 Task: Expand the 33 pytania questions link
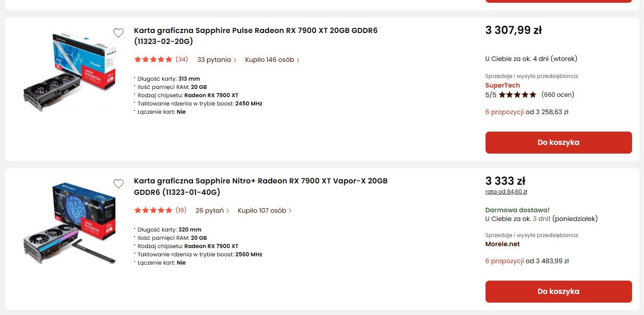click(x=217, y=60)
